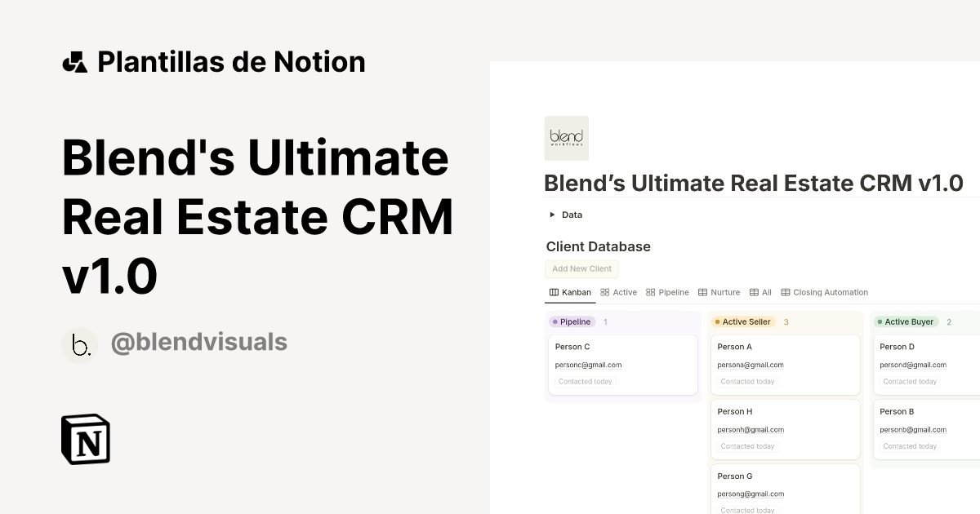Image resolution: width=980 pixels, height=514 pixels.
Task: Open the Active Seller status label
Action: (744, 321)
